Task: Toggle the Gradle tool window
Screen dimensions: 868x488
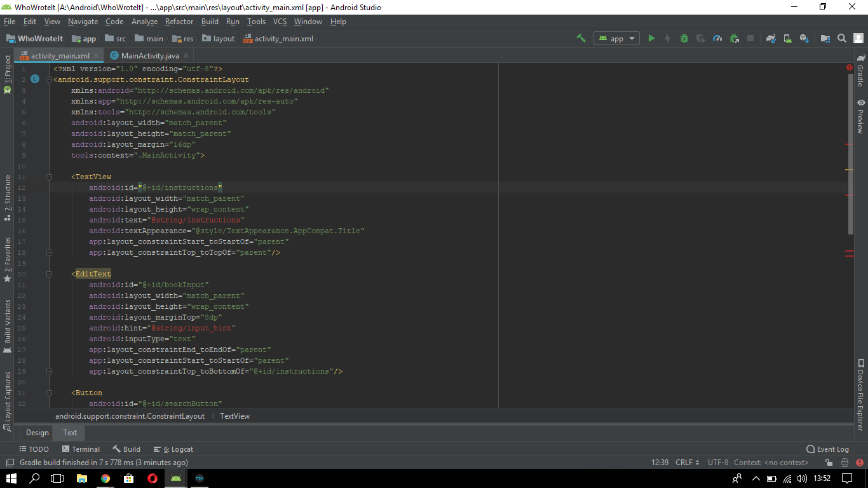Action: pyautogui.click(x=860, y=71)
